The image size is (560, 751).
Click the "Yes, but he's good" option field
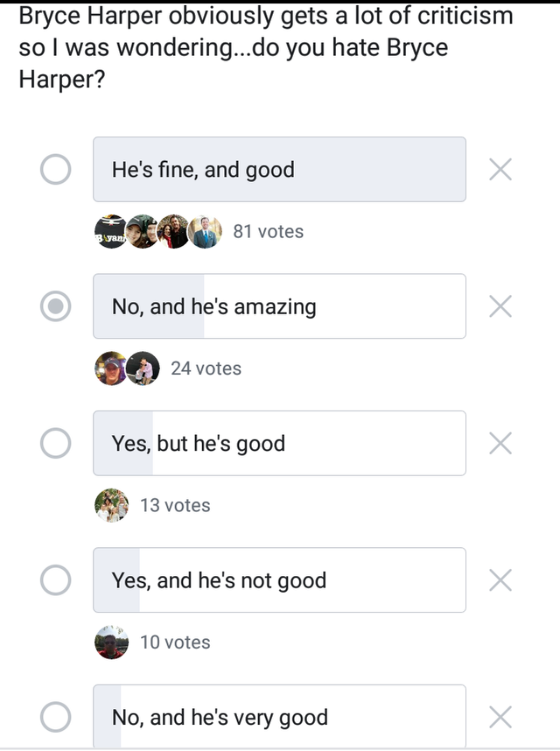(x=279, y=443)
